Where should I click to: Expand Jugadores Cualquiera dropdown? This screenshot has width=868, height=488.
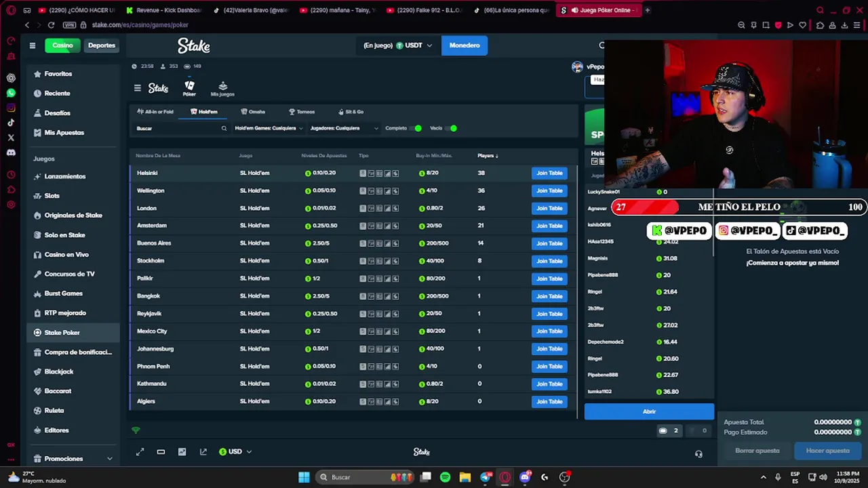(x=344, y=128)
